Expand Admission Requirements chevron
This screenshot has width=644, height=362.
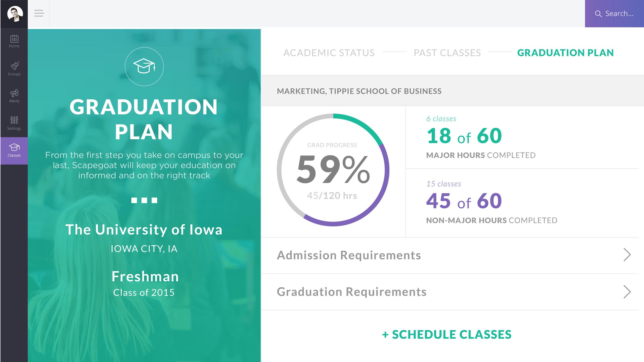(x=627, y=255)
